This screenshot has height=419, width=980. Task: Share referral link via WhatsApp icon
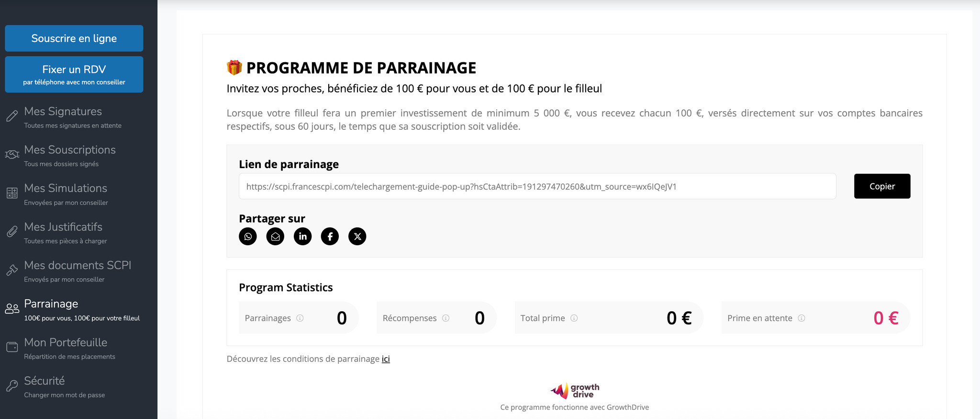pyautogui.click(x=248, y=237)
